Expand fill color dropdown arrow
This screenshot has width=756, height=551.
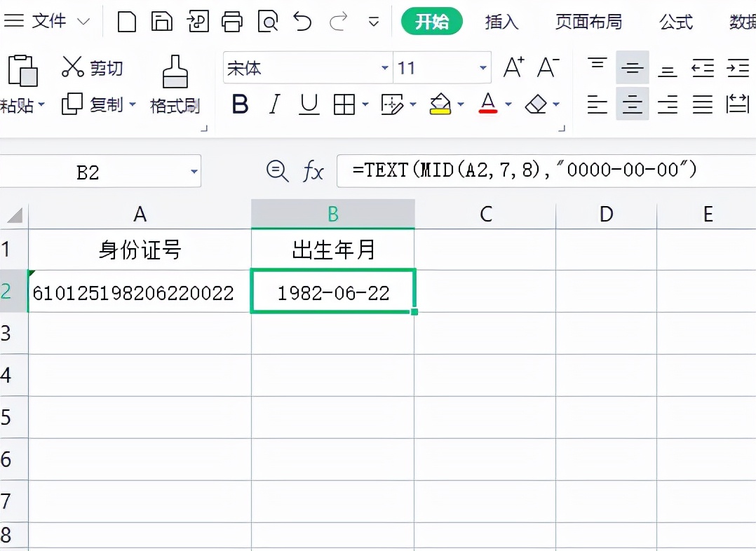click(x=461, y=104)
